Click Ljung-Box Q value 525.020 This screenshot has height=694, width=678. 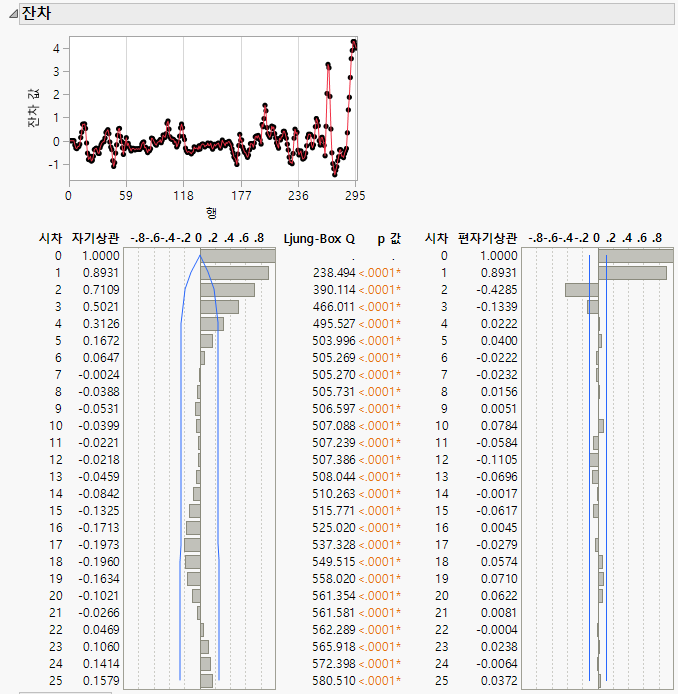click(x=334, y=528)
